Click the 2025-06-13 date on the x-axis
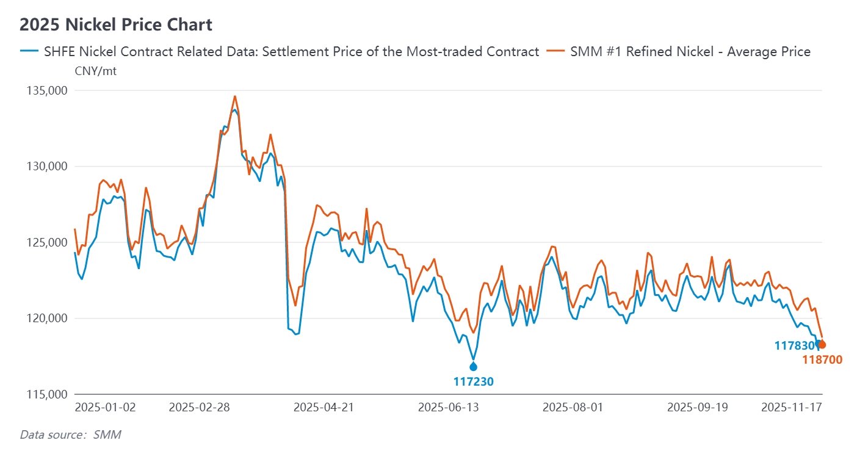The height and width of the screenshot is (454, 868). point(446,407)
